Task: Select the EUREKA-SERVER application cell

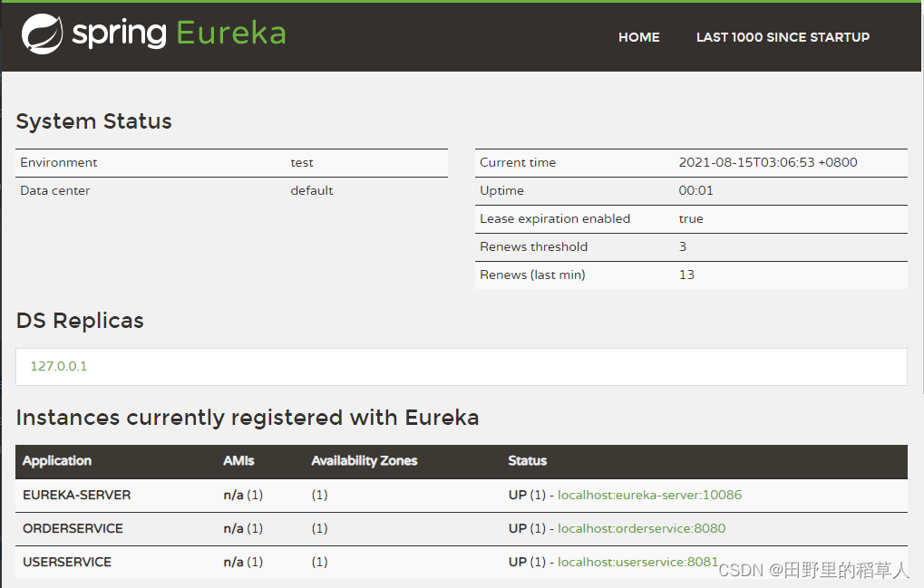Action: coord(76,495)
